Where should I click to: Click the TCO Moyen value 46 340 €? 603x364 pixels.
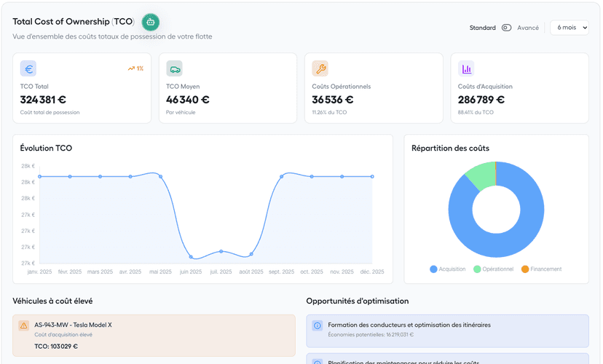click(188, 100)
